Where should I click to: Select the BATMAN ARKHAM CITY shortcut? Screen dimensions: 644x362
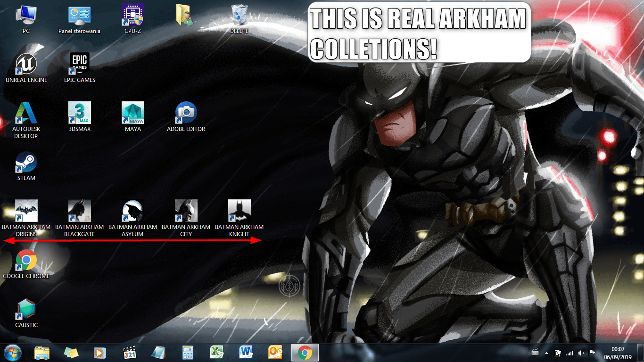pos(186,219)
